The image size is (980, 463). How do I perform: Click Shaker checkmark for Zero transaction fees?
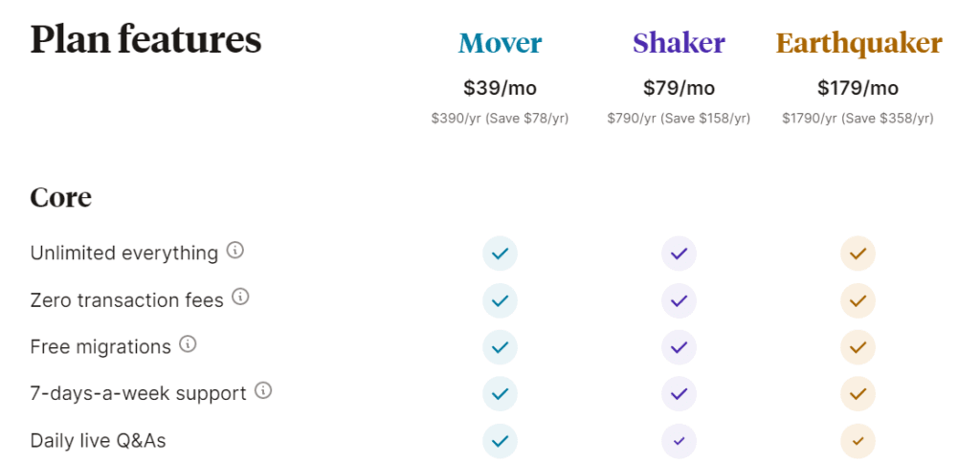679,300
